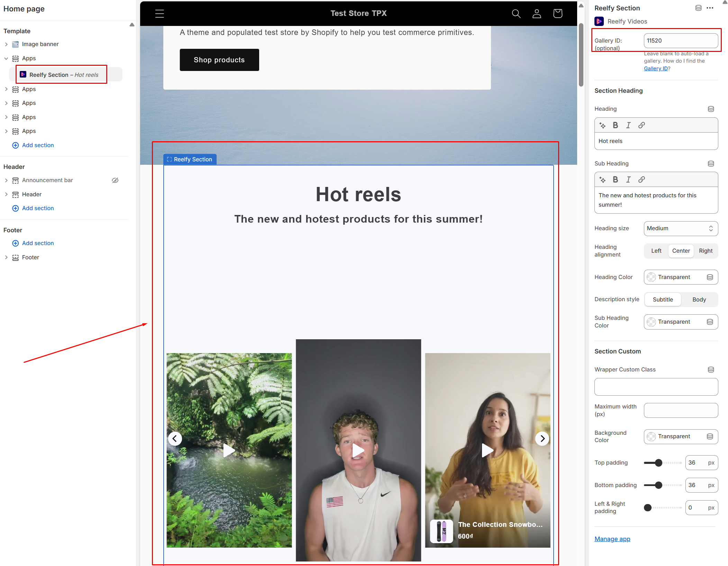Insert link icon in Heading editor
The image size is (728, 566).
(641, 125)
